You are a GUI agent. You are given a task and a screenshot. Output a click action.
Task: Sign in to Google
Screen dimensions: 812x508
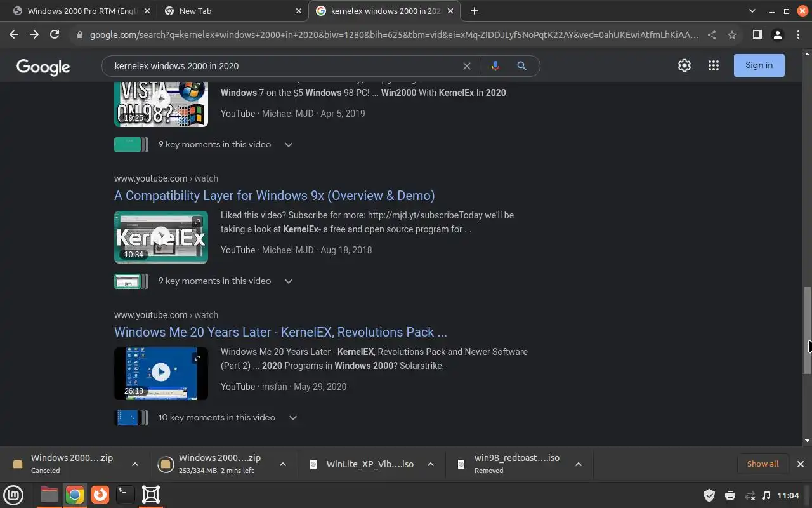coord(759,65)
